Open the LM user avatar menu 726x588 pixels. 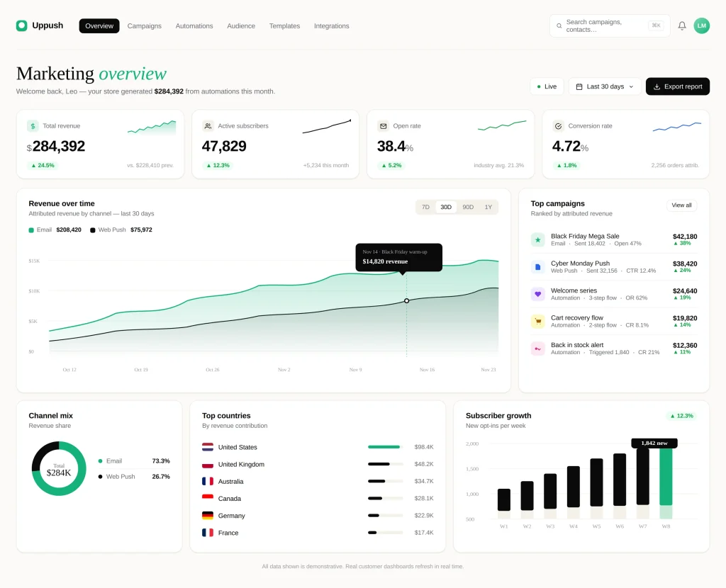coord(701,26)
